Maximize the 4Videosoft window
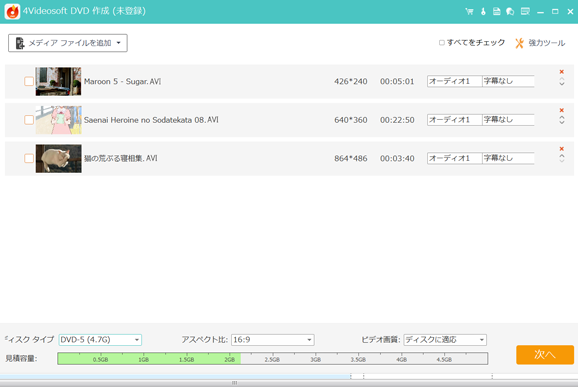 pos(555,12)
